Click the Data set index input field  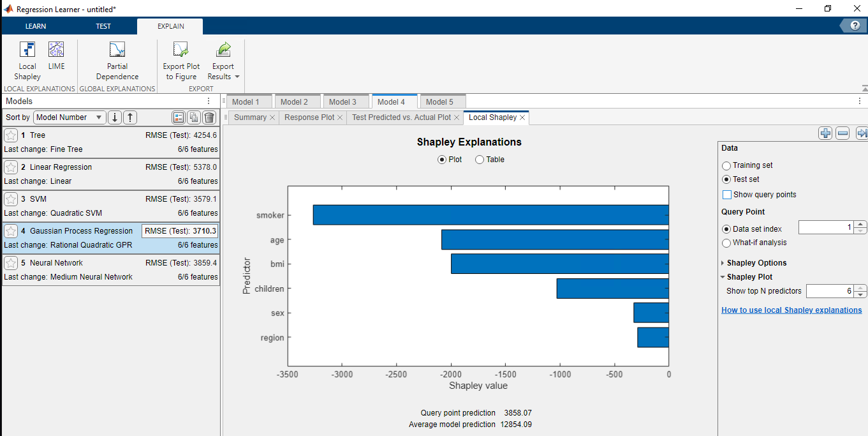pos(825,228)
